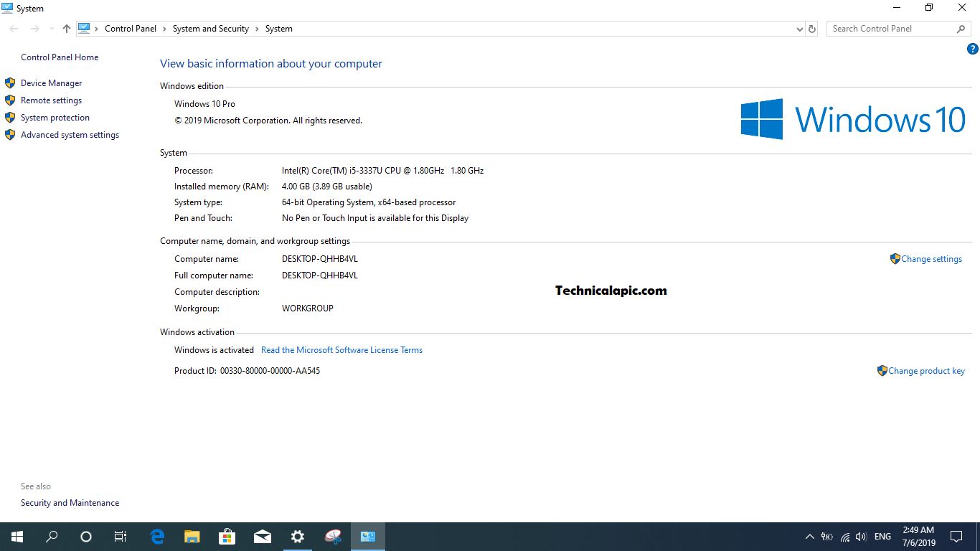The width and height of the screenshot is (980, 551).
Task: Expand the address bar history dropdown
Action: (x=800, y=29)
